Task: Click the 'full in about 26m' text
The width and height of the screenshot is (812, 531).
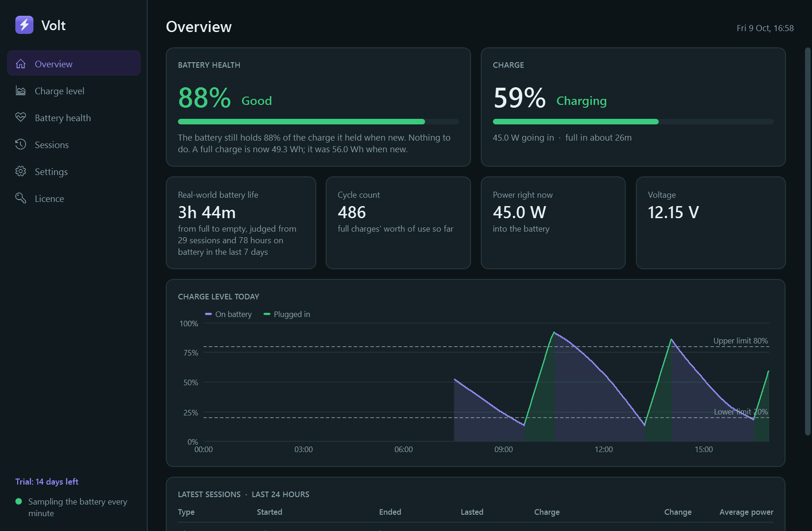Action: coord(598,137)
